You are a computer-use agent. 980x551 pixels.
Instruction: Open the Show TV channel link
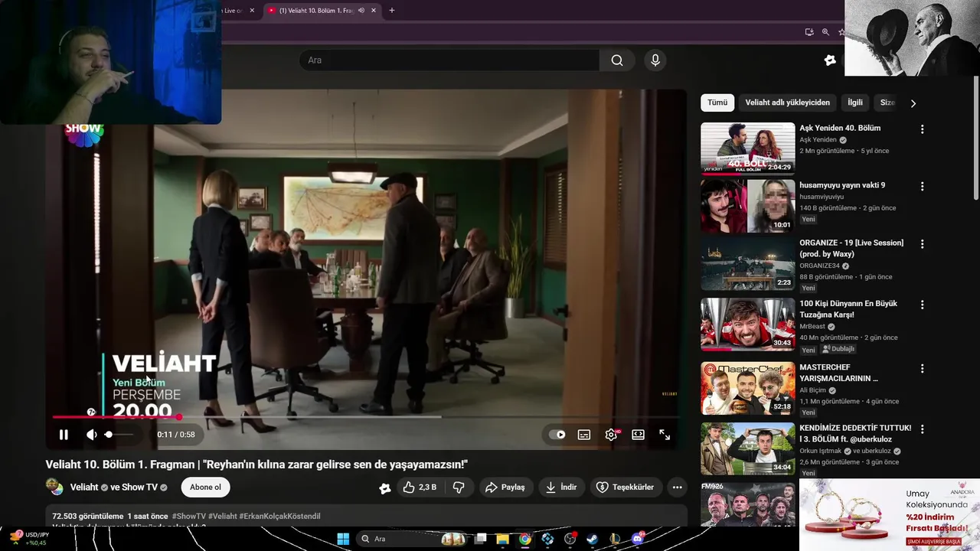click(139, 487)
